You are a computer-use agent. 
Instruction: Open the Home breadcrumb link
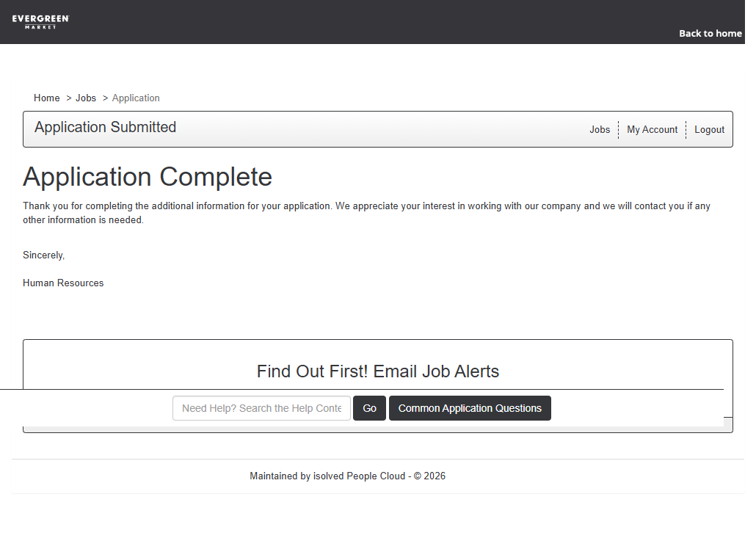(47, 98)
